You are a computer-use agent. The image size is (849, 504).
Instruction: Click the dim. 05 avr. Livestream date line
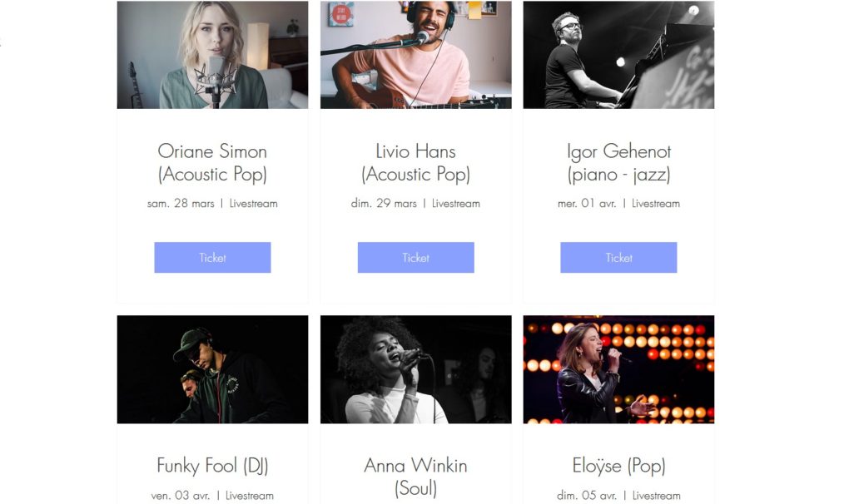(618, 496)
